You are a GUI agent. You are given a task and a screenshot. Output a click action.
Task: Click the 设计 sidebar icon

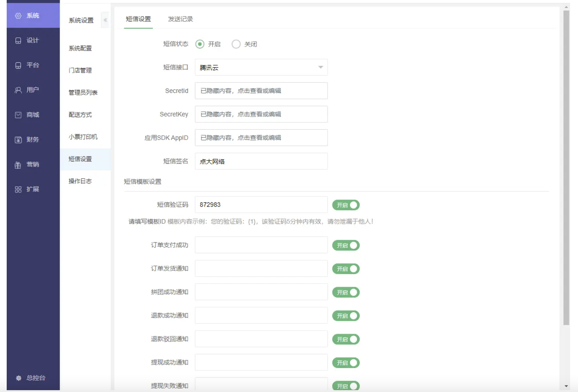coord(18,40)
